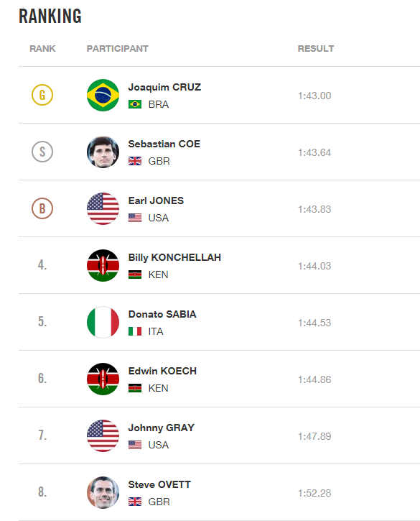Image resolution: width=420 pixels, height=521 pixels.
Task: Click Sebastian Coe's portrait photo
Action: point(103,152)
